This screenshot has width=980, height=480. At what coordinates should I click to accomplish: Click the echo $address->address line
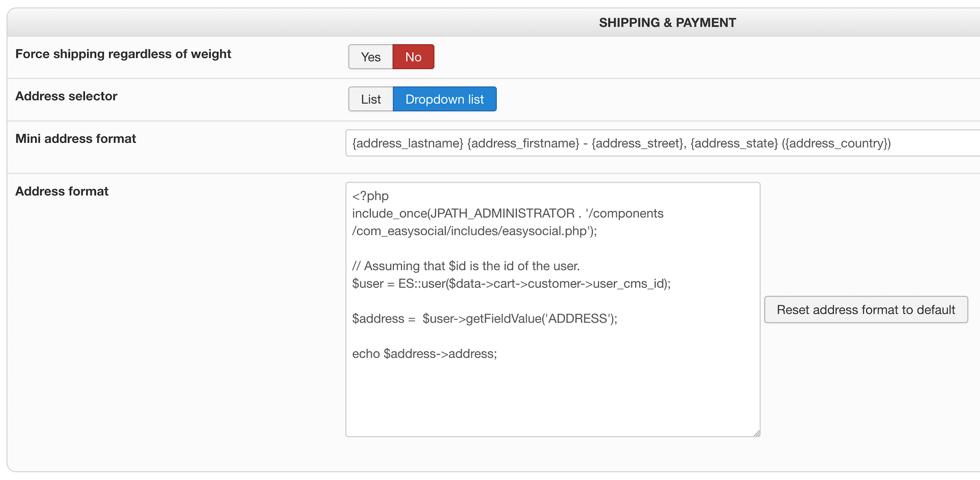click(x=424, y=354)
